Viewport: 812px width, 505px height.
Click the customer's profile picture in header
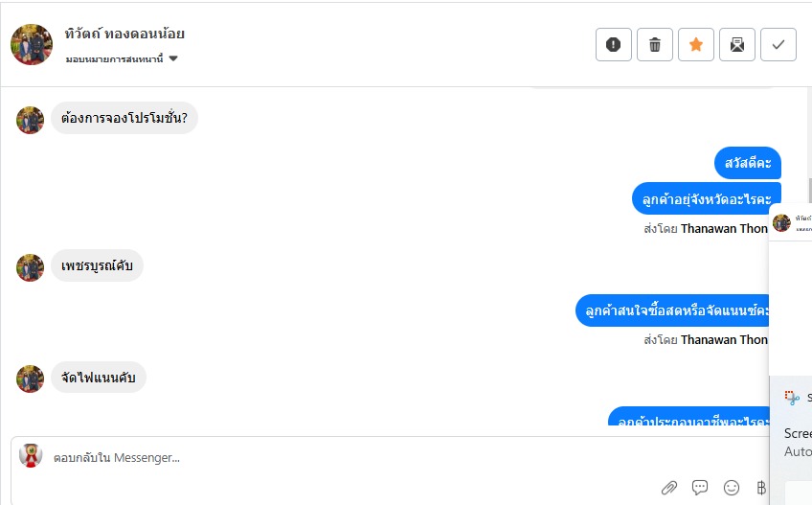(32, 44)
